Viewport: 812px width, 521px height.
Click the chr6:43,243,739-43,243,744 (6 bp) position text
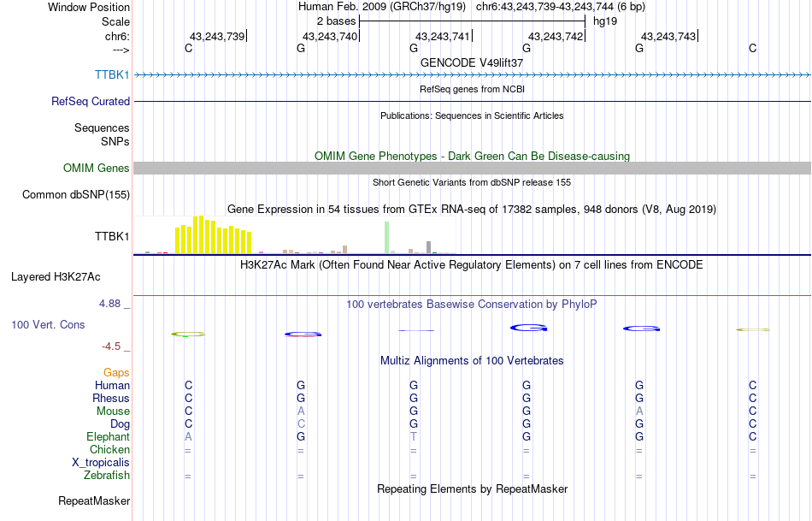click(561, 7)
